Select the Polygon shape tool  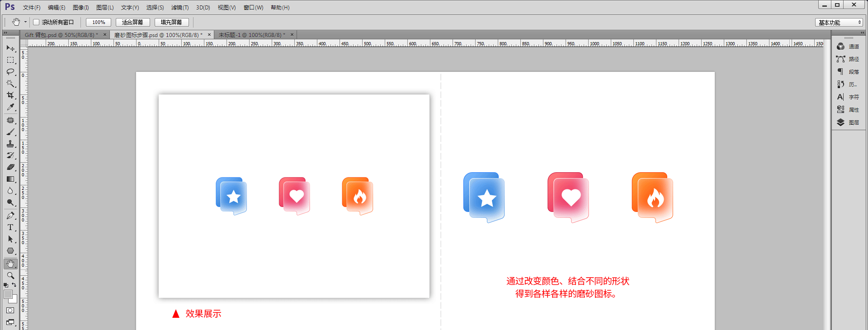pyautogui.click(x=10, y=251)
